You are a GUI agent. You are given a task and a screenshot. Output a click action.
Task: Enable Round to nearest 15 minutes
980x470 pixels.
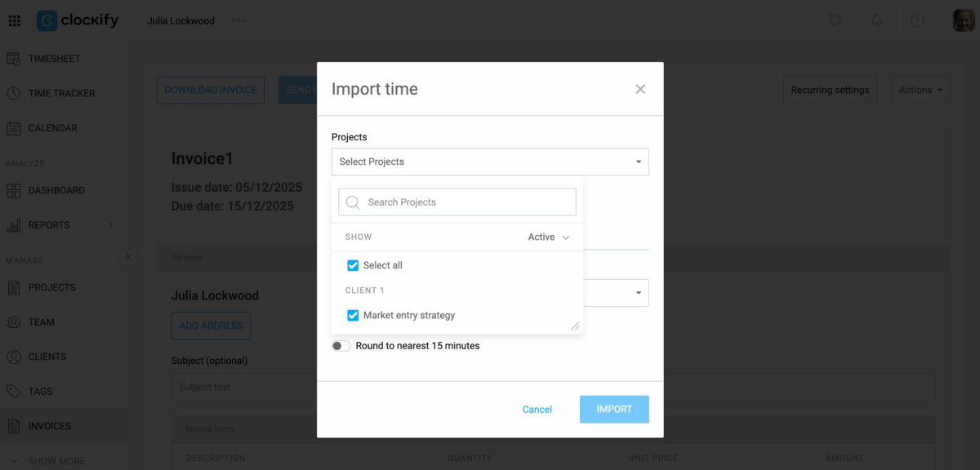(341, 345)
